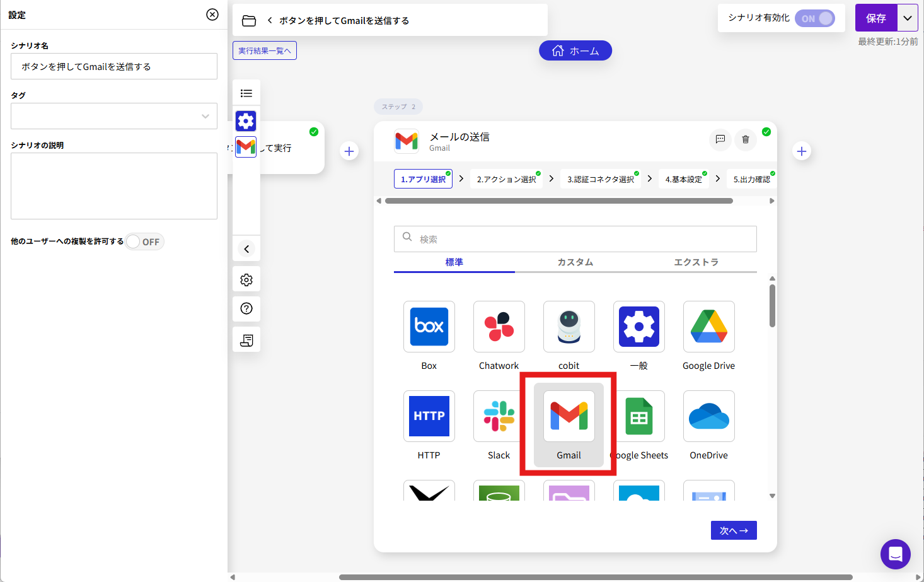The width and height of the screenshot is (924, 582).
Task: Click the 実行結果一覧へ button
Action: (x=265, y=50)
